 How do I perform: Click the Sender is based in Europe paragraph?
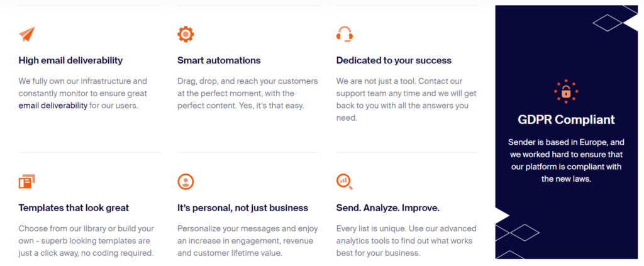(x=567, y=160)
